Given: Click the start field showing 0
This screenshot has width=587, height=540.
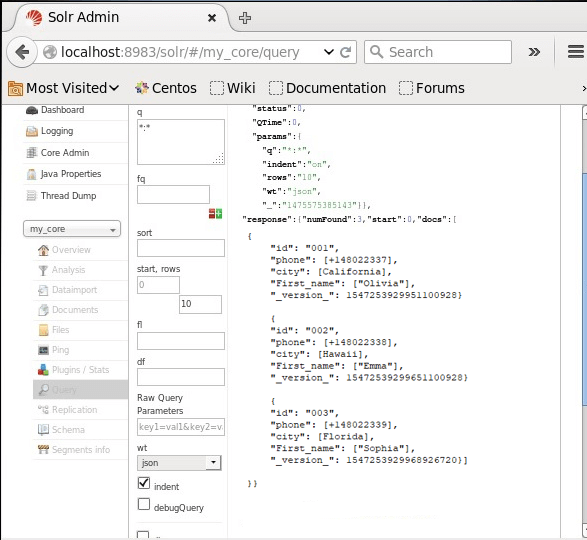Looking at the screenshot, I should (x=158, y=285).
